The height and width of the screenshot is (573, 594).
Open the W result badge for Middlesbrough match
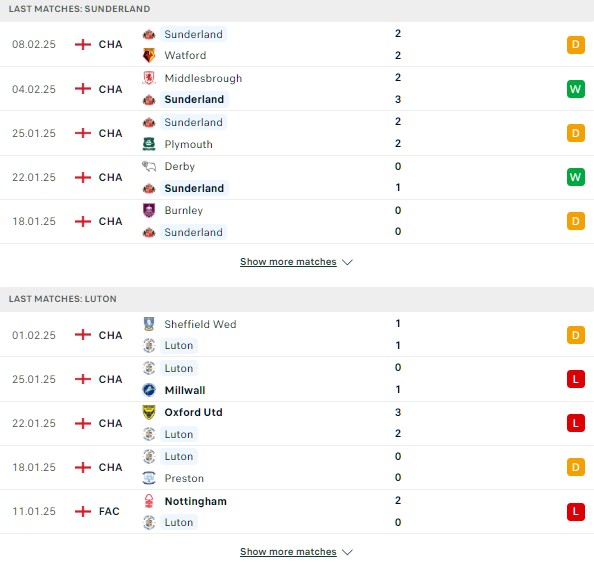click(x=575, y=89)
